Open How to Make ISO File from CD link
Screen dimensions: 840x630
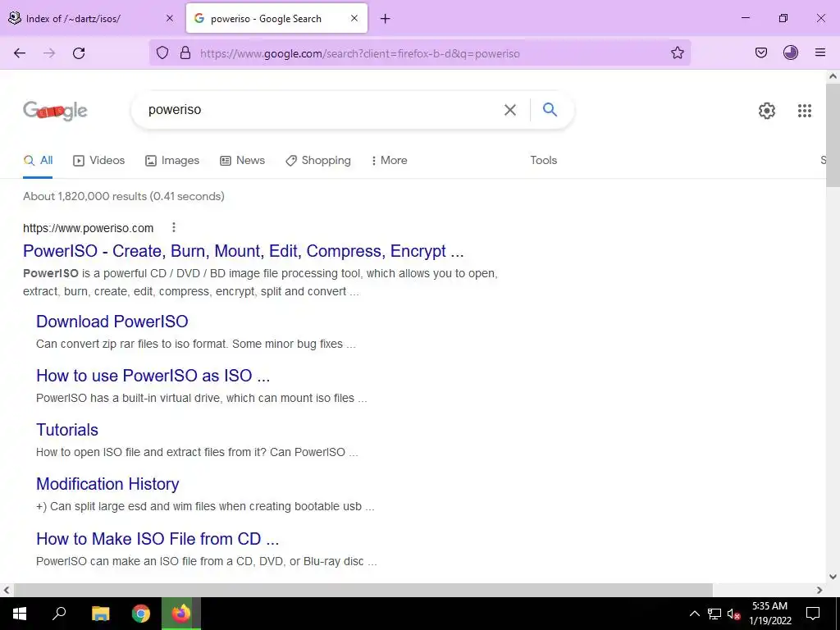[x=157, y=538]
